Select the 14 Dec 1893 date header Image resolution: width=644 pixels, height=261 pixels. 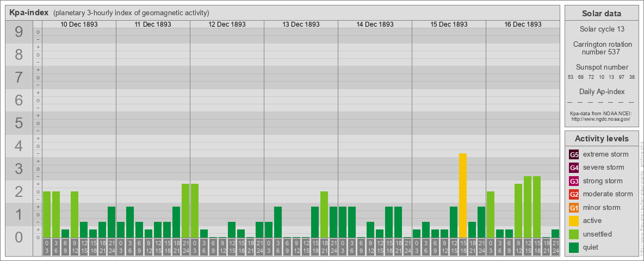(375, 24)
